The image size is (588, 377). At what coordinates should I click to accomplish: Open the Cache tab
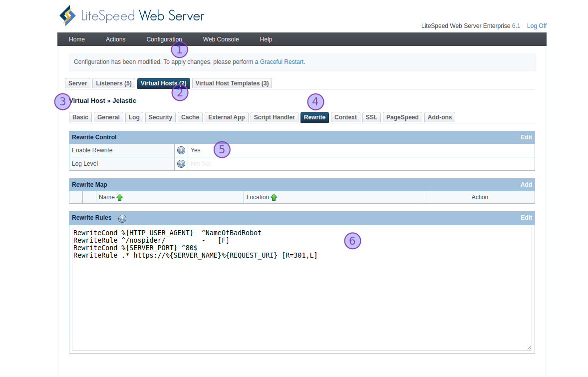tap(190, 117)
